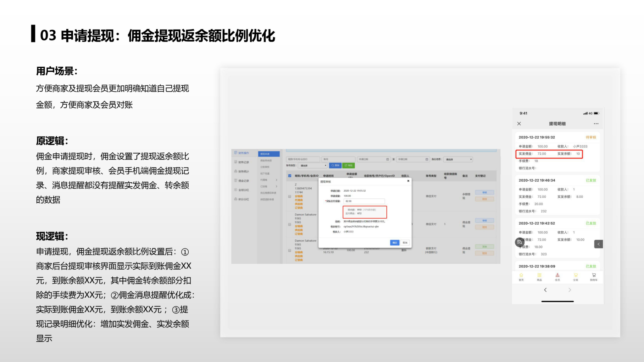The width and height of the screenshot is (644, 362).
Task: Open the 身份信息 dropdown
Action: [458, 159]
